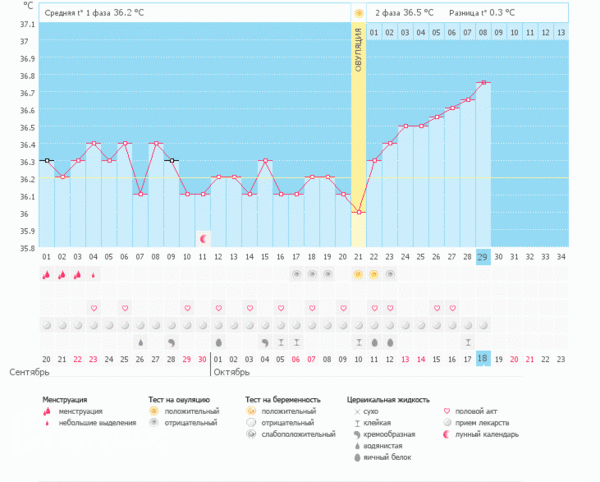Click the positive ovulation test icon on day 21

click(359, 274)
